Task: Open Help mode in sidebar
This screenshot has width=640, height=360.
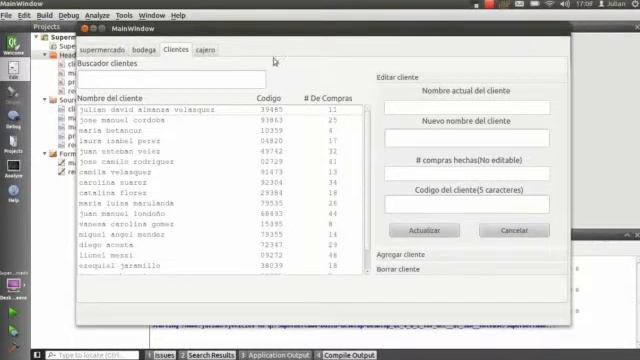Action: [13, 193]
